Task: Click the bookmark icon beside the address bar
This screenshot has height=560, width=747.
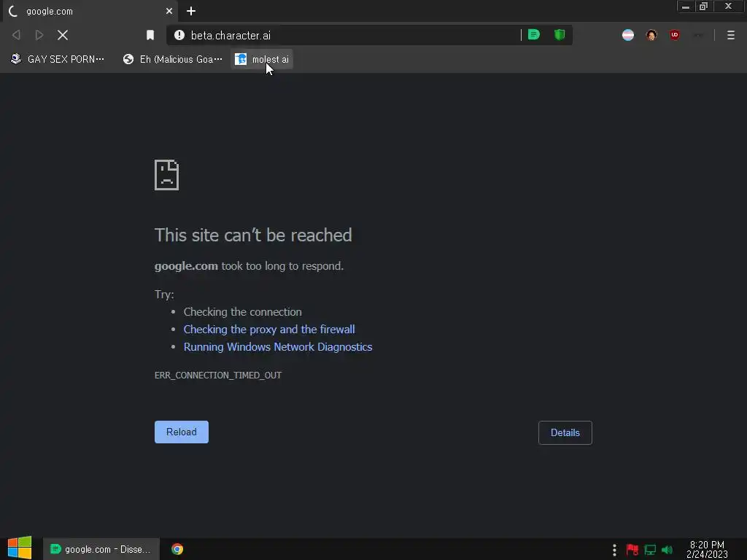Action: pos(150,35)
